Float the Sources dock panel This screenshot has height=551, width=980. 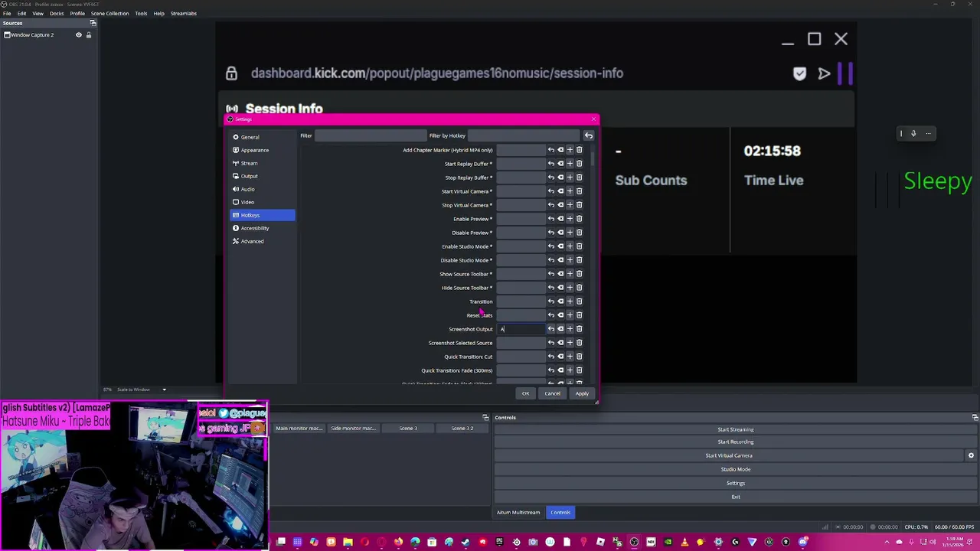[x=93, y=23]
